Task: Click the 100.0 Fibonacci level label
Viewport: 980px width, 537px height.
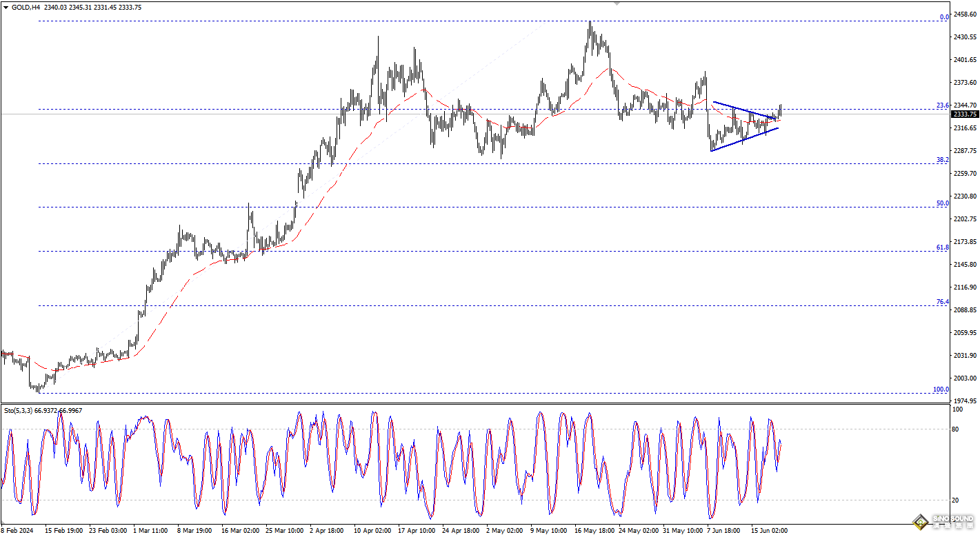Action: [941, 389]
